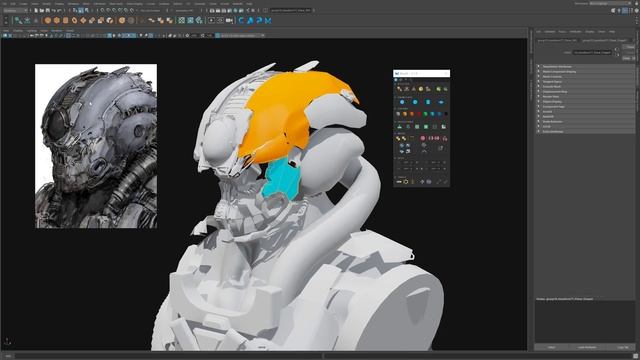Screen dimensions: 640x360
Task: Click the camera icon on the shelf
Action: [229, 20]
